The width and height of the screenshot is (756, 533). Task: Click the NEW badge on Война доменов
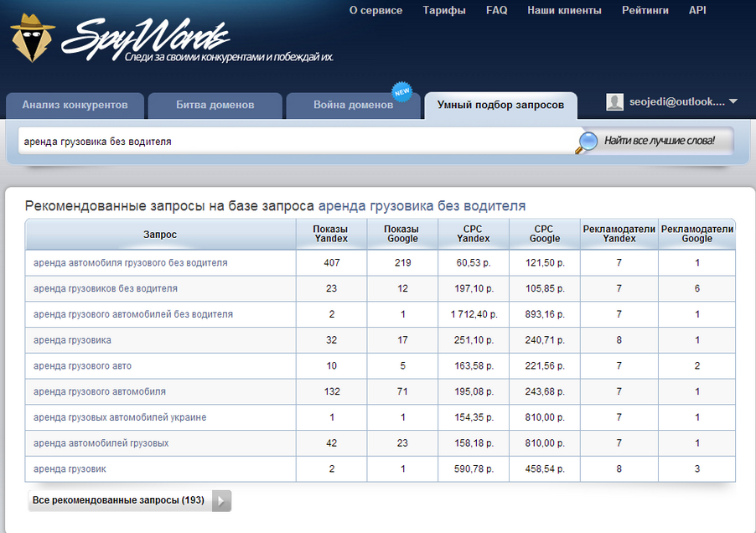click(401, 91)
